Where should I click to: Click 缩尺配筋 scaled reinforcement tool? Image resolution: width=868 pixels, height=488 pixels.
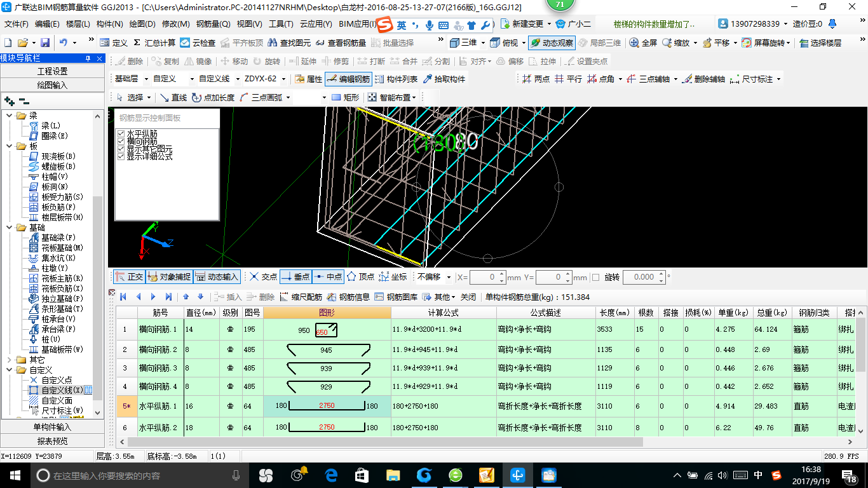[x=301, y=297]
